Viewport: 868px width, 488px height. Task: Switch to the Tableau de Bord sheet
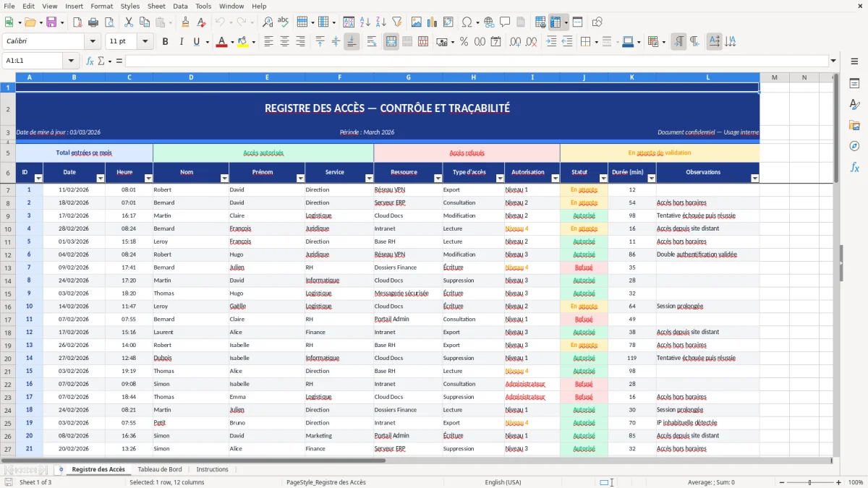(x=160, y=469)
